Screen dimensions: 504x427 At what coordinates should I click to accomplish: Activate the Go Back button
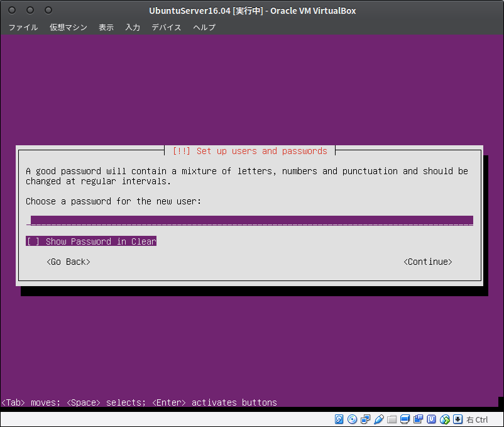click(68, 262)
